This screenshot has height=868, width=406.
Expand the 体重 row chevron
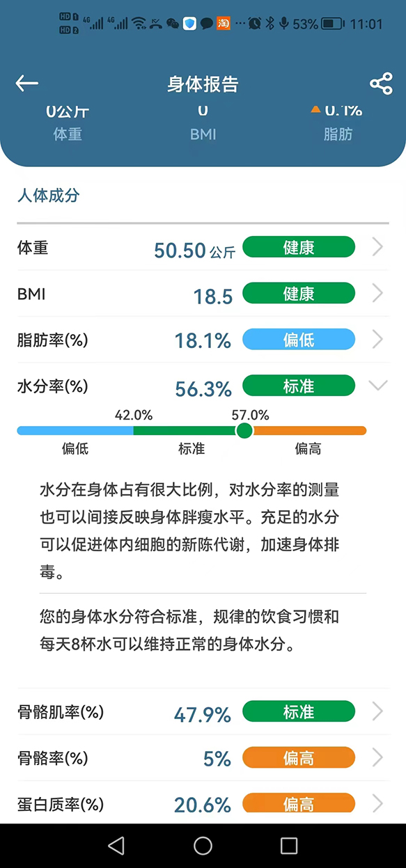tap(377, 247)
